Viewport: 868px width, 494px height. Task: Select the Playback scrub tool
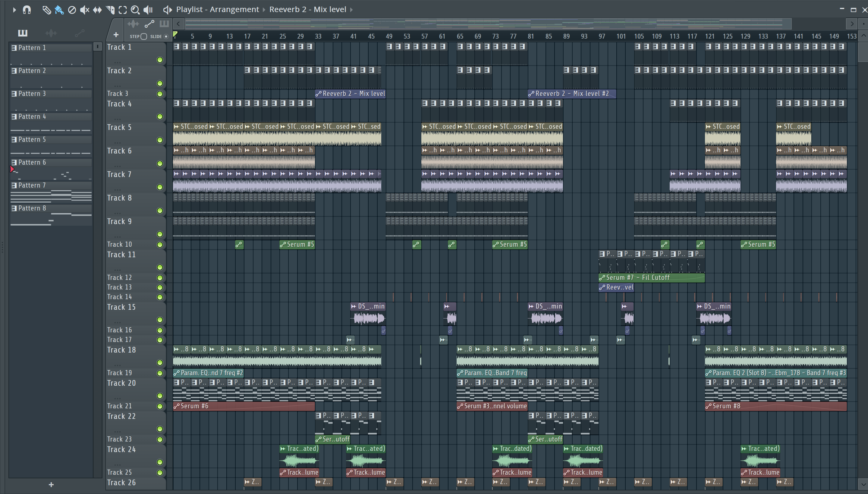pyautogui.click(x=148, y=10)
